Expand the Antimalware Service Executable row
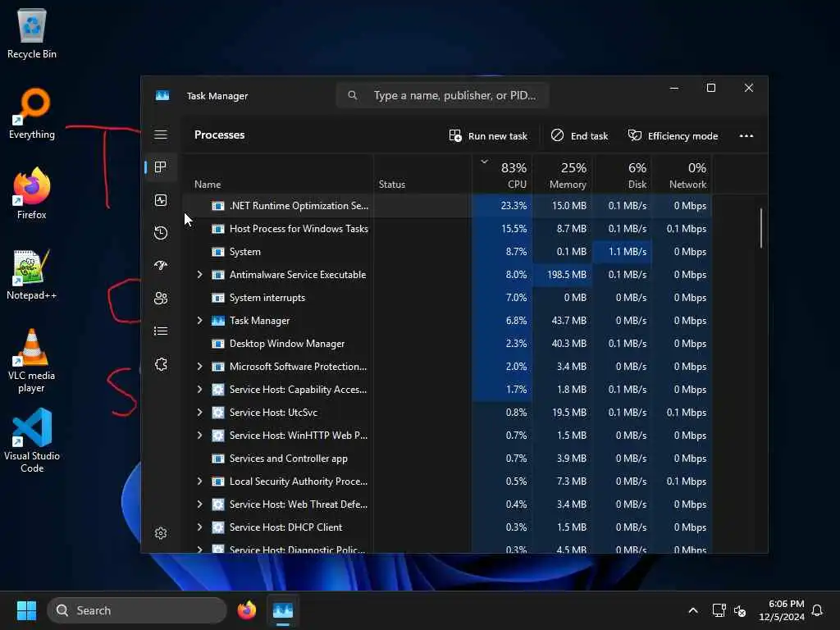840x630 pixels. [x=199, y=274]
